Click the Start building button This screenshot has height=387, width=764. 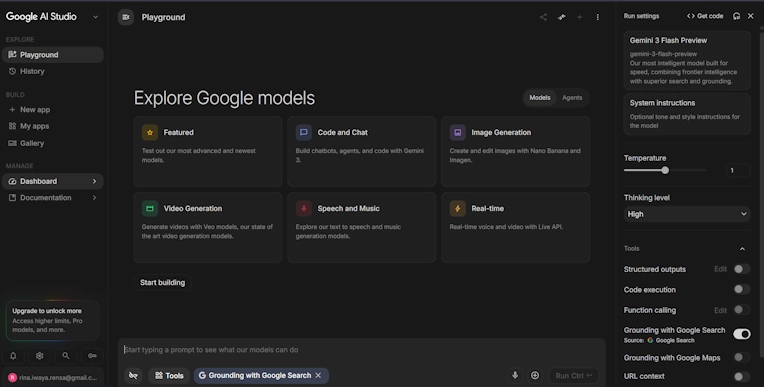[162, 283]
